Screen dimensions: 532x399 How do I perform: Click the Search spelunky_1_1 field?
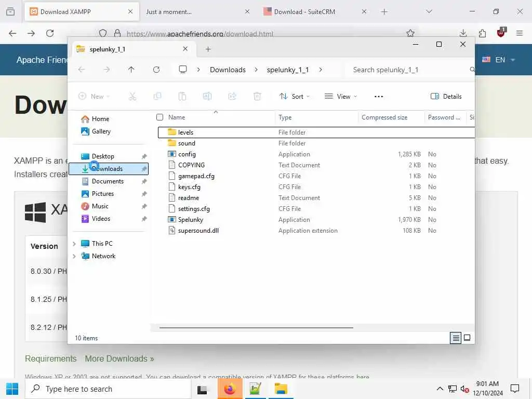coord(410,70)
